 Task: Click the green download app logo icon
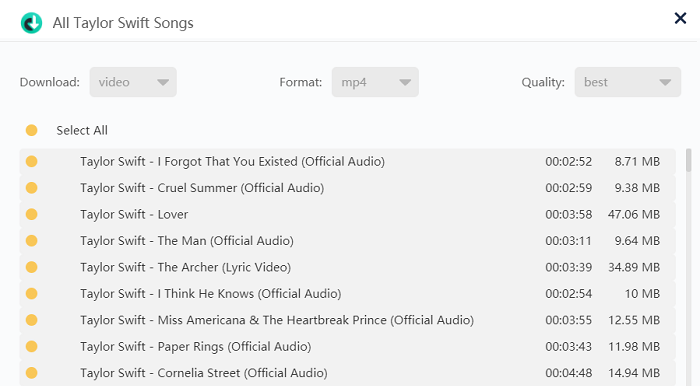[31, 23]
